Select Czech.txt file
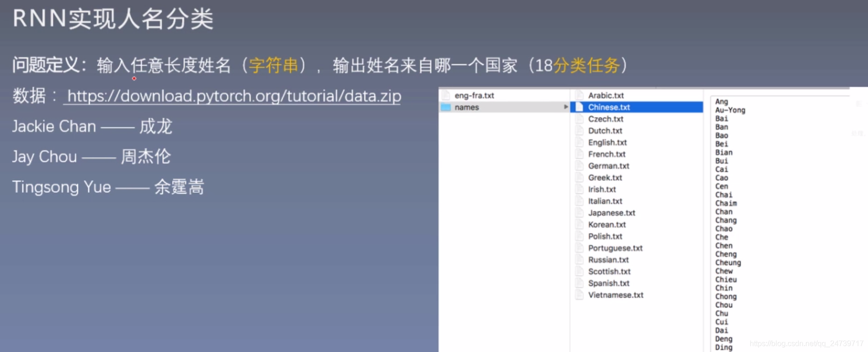Screen dimensions: 868x352 pyautogui.click(x=606, y=119)
